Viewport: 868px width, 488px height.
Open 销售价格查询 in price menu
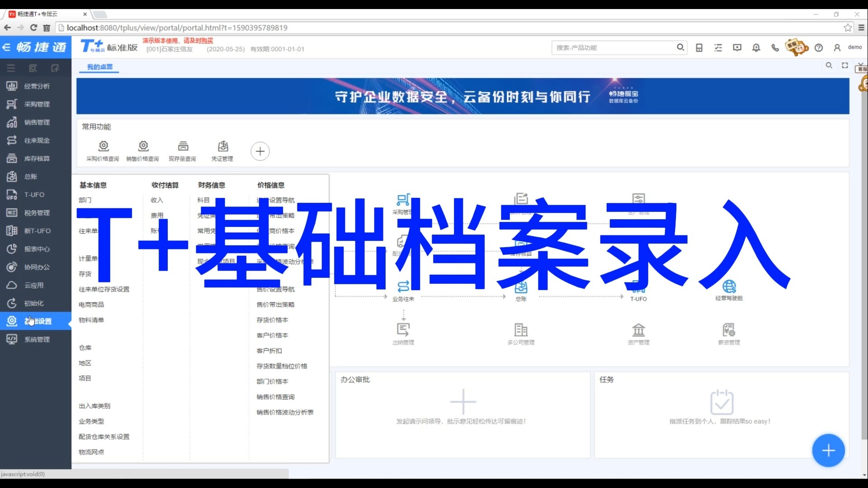[275, 397]
